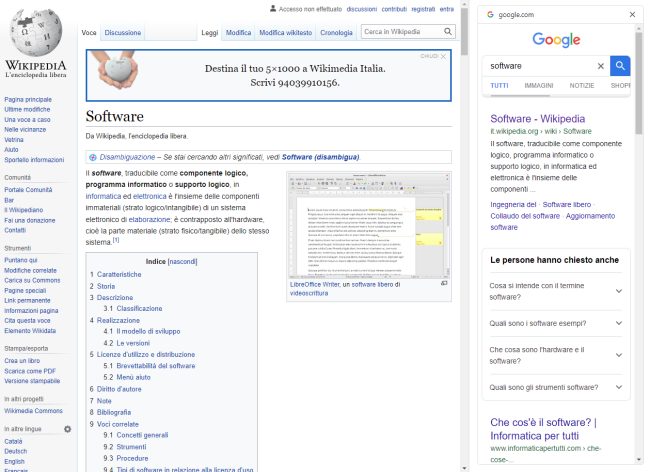The height and width of the screenshot is (472, 650).
Task: Hide the Indice table of contents
Action: (182, 261)
